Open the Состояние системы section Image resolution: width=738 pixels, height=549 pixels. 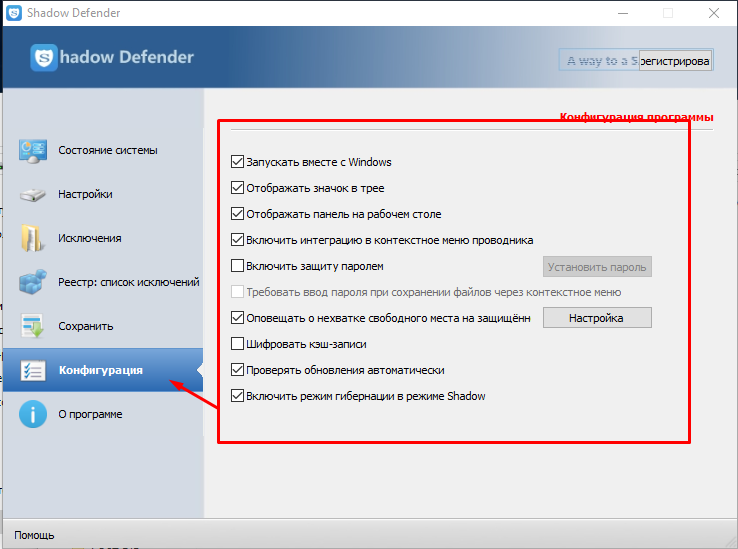tap(107, 150)
